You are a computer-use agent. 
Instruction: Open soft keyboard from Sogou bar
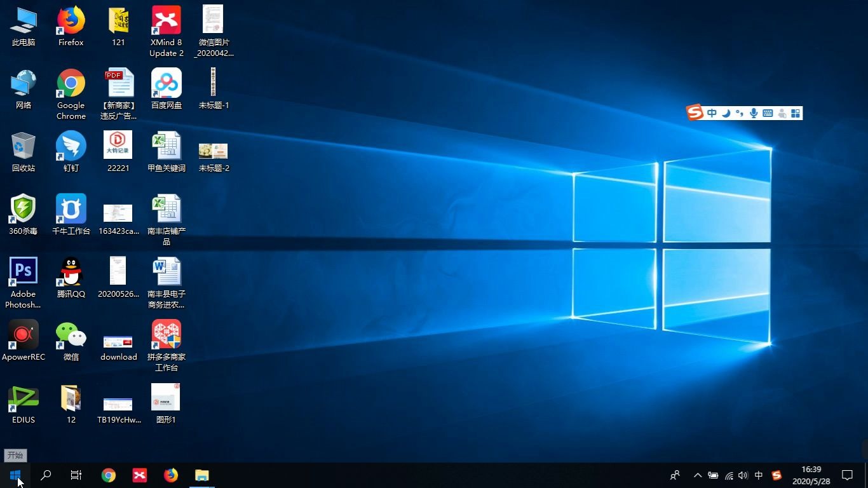click(x=768, y=113)
